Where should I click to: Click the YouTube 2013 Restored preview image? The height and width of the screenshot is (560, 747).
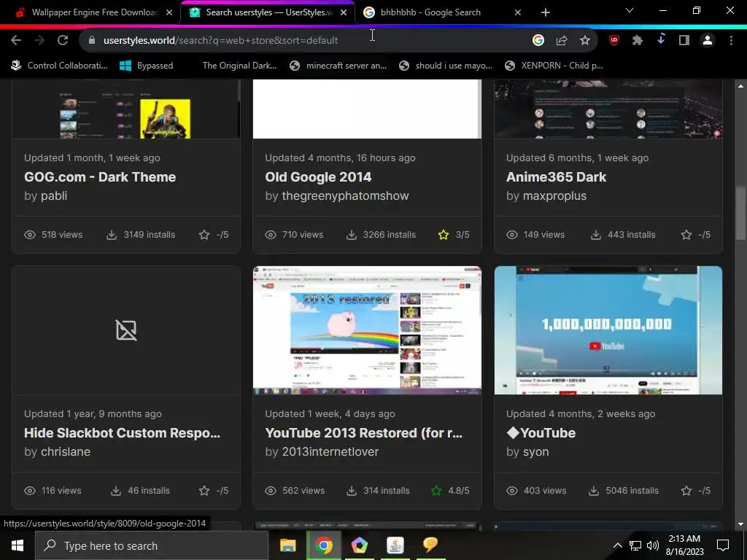tap(367, 330)
